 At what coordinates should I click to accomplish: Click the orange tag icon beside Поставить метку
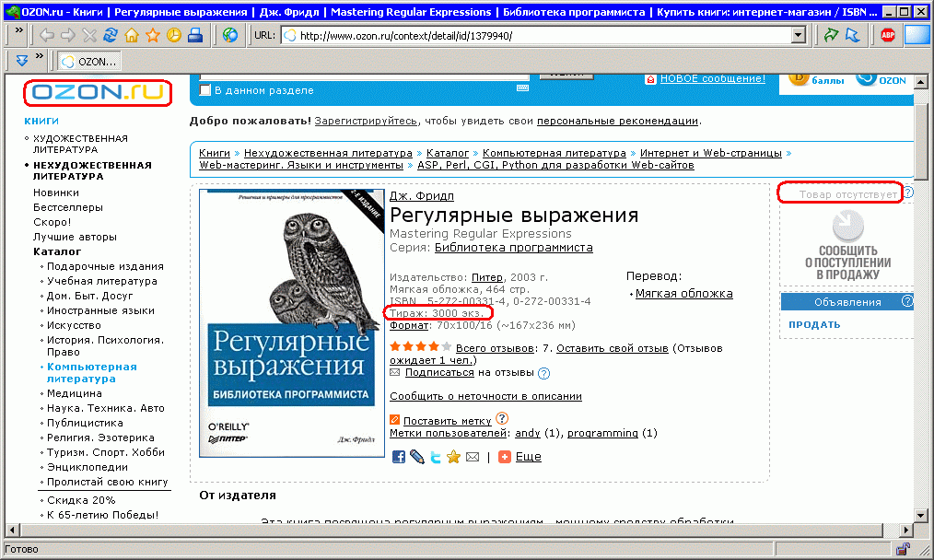tap(394, 420)
